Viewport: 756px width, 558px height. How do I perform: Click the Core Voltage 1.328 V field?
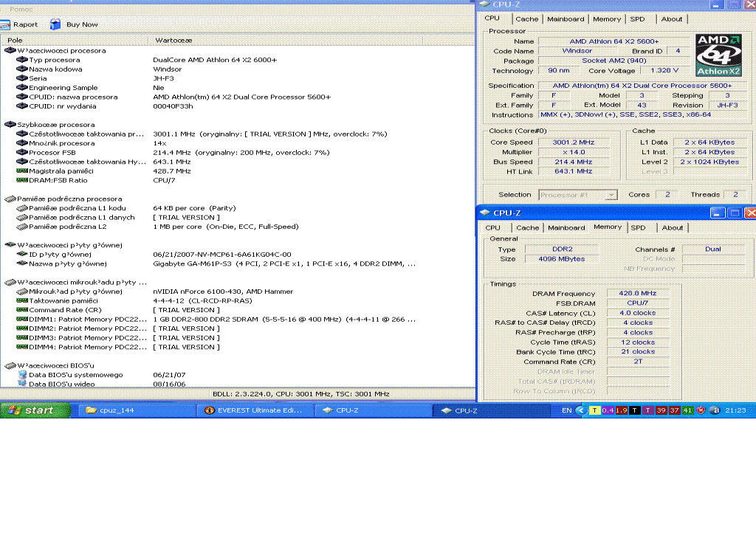(664, 70)
